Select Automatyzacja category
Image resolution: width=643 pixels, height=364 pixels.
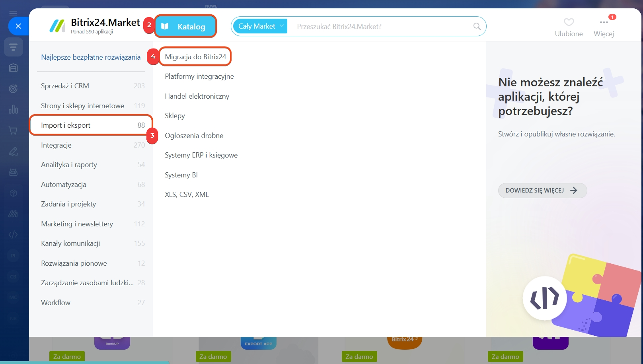pyautogui.click(x=93, y=185)
